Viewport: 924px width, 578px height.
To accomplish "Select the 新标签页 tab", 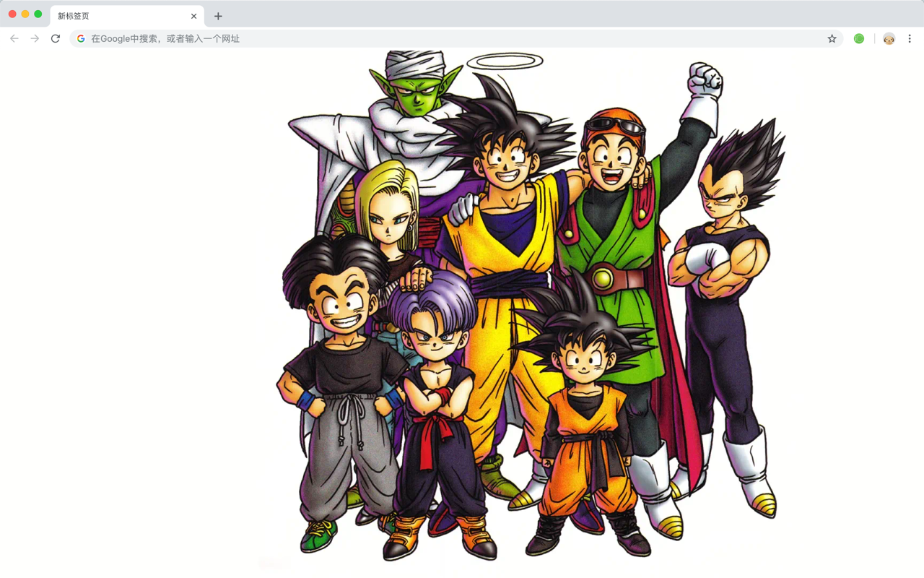I will [127, 16].
